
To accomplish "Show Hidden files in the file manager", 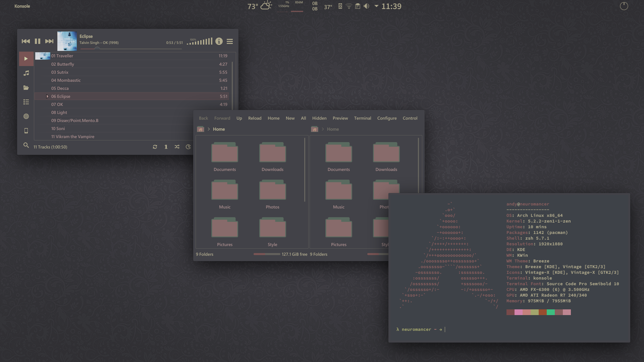I will tap(319, 118).
